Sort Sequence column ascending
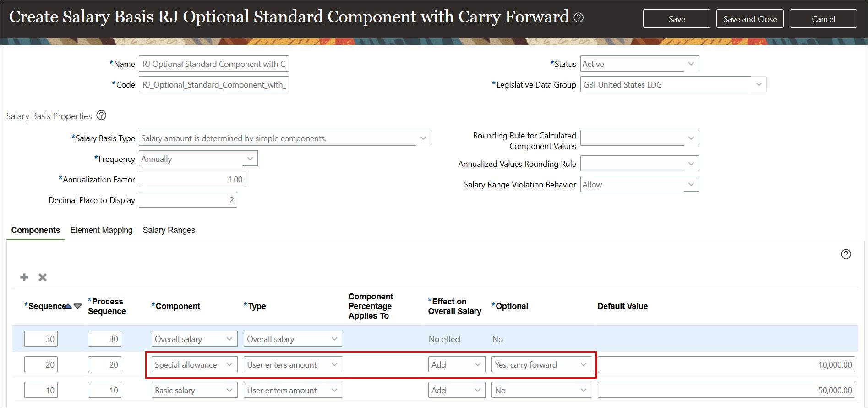868x408 pixels. coord(68,306)
